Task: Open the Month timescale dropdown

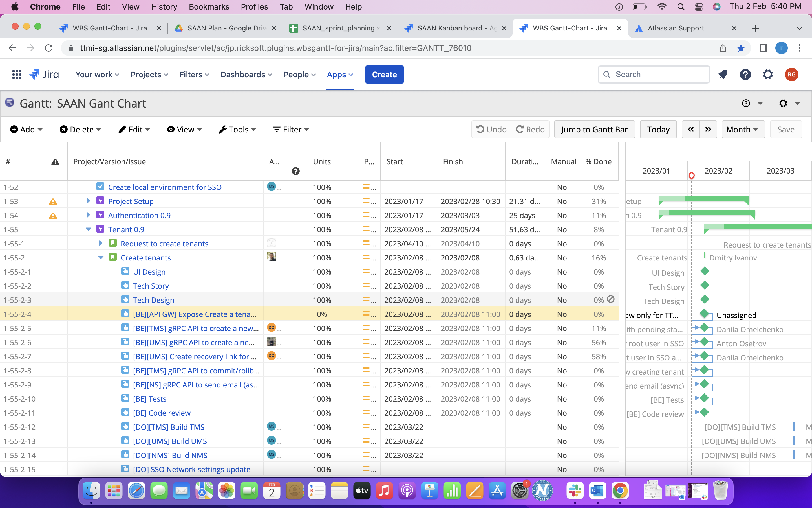Action: click(743, 129)
